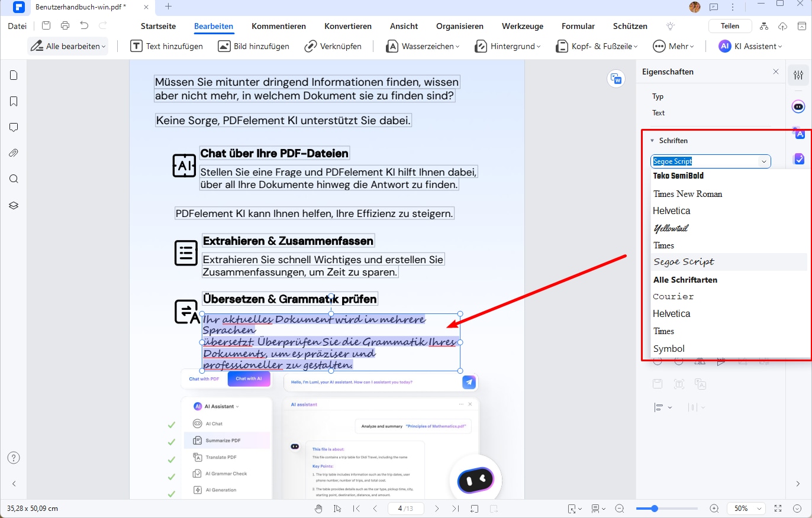Select Teko SemiBold from the font list
The image size is (812, 518).
tap(678, 176)
